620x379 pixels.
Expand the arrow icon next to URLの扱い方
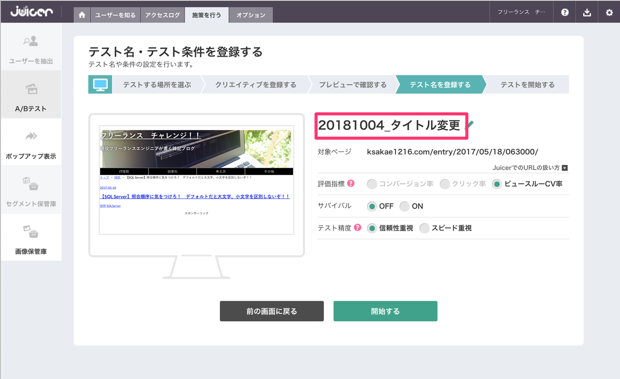[565, 168]
